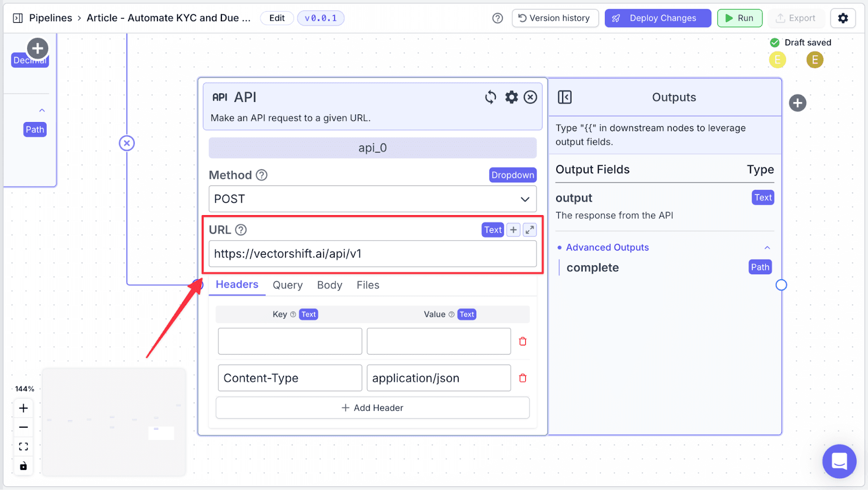Click the pipeline title Article - Automate KYC

point(169,18)
